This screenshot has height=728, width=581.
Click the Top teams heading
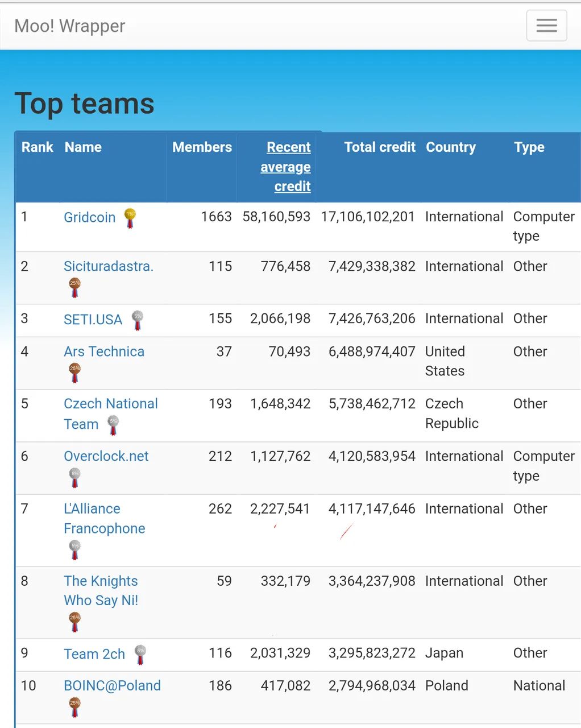(x=84, y=104)
